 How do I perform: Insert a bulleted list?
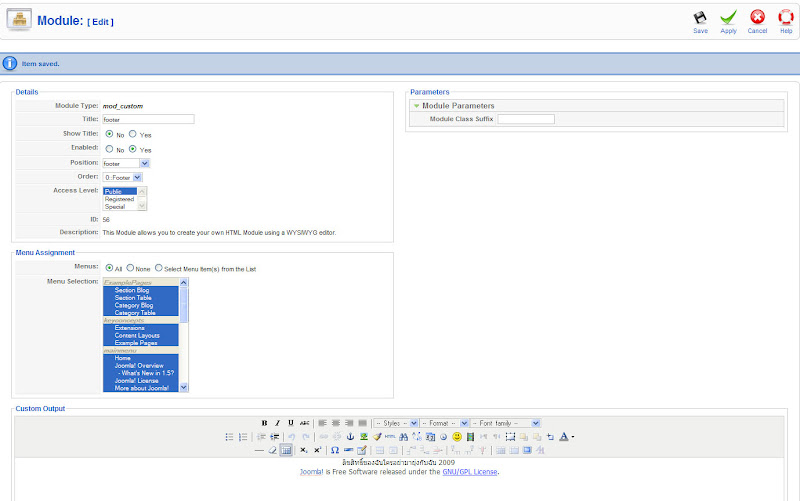(230, 437)
